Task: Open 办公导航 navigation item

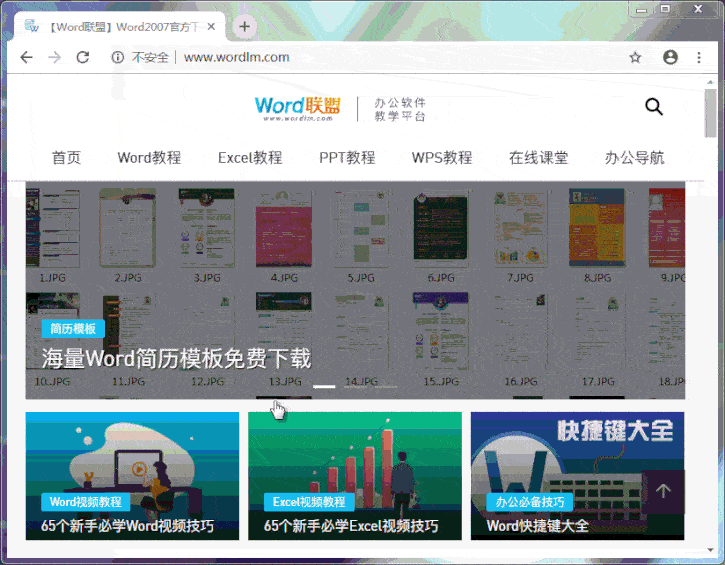Action: pyautogui.click(x=634, y=158)
